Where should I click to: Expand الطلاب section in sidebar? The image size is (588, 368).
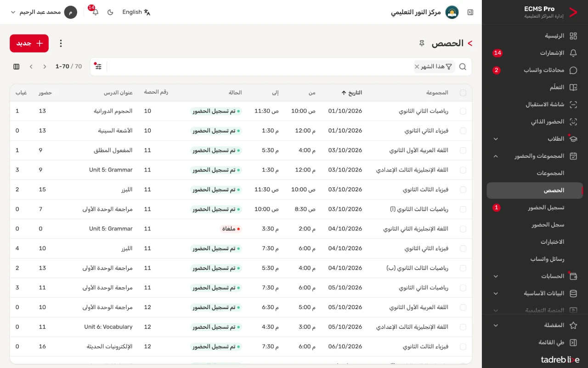click(x=535, y=139)
